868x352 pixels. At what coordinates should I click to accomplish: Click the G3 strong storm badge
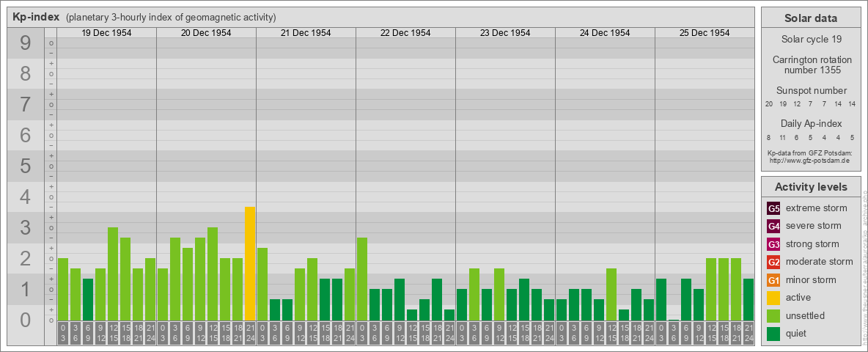tap(773, 244)
